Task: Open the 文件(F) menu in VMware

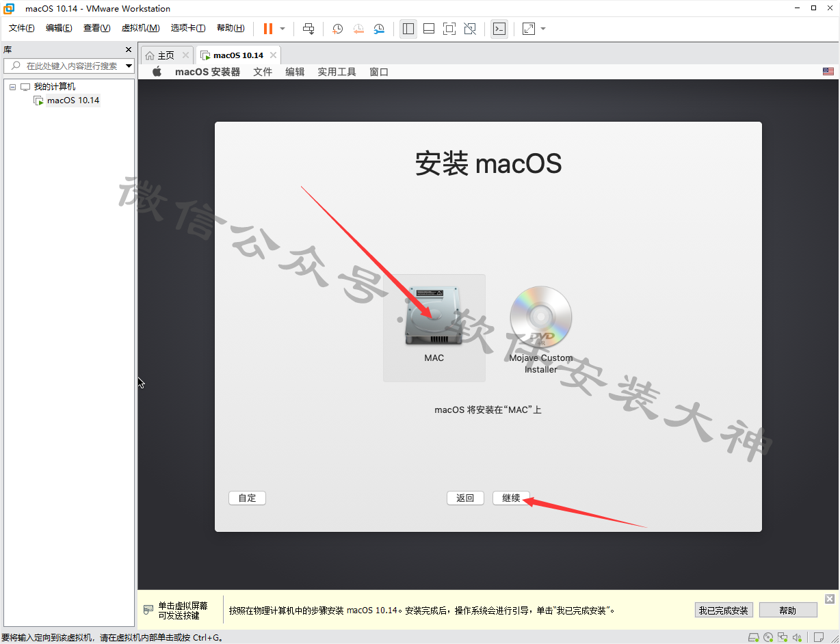Action: (x=21, y=28)
